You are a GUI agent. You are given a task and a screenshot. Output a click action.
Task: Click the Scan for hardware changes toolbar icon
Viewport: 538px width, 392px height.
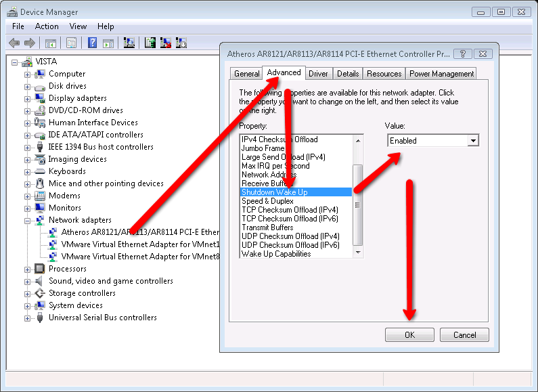tap(129, 43)
